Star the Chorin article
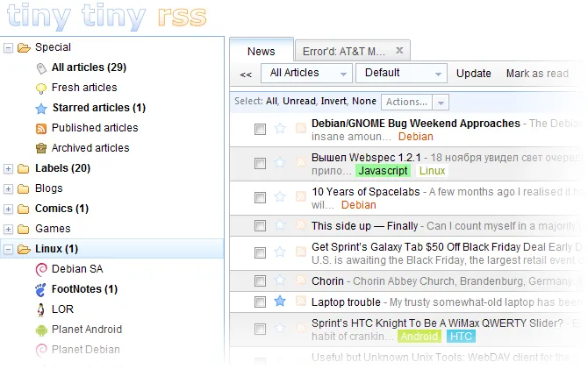The height and width of the screenshot is (369, 588). point(280,280)
